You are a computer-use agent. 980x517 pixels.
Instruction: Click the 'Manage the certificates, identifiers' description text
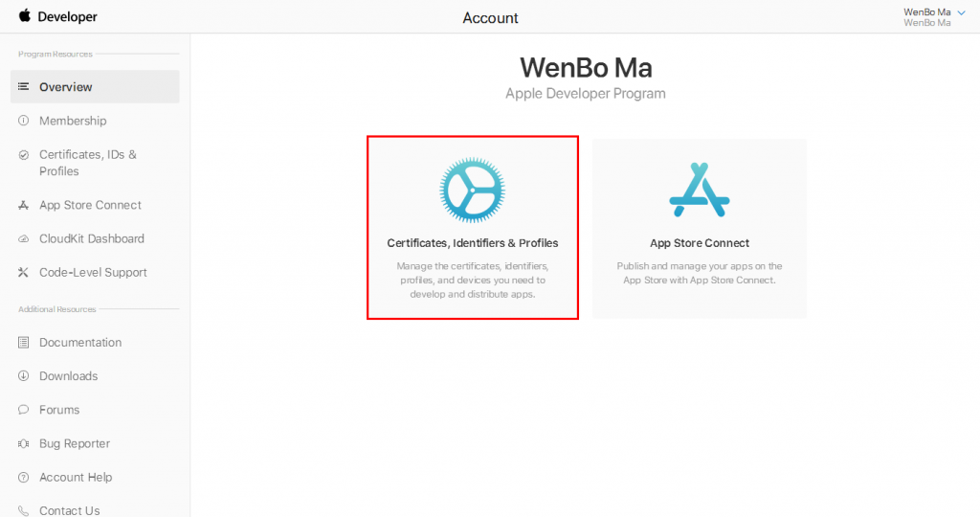pyautogui.click(x=473, y=281)
